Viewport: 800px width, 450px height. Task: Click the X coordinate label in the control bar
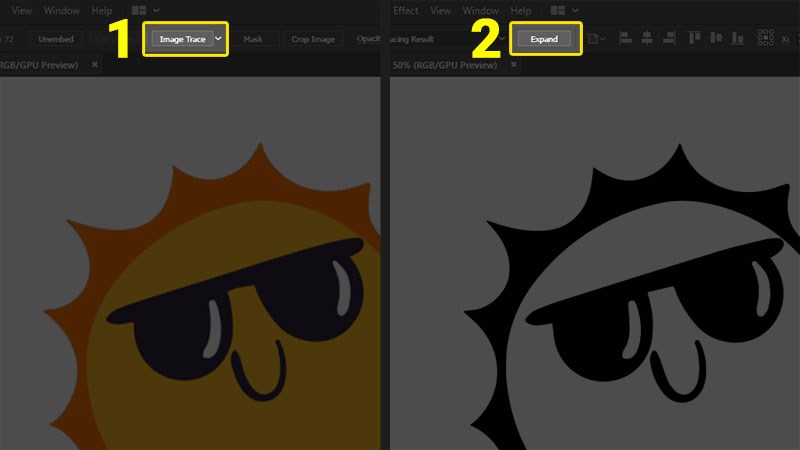pos(785,39)
